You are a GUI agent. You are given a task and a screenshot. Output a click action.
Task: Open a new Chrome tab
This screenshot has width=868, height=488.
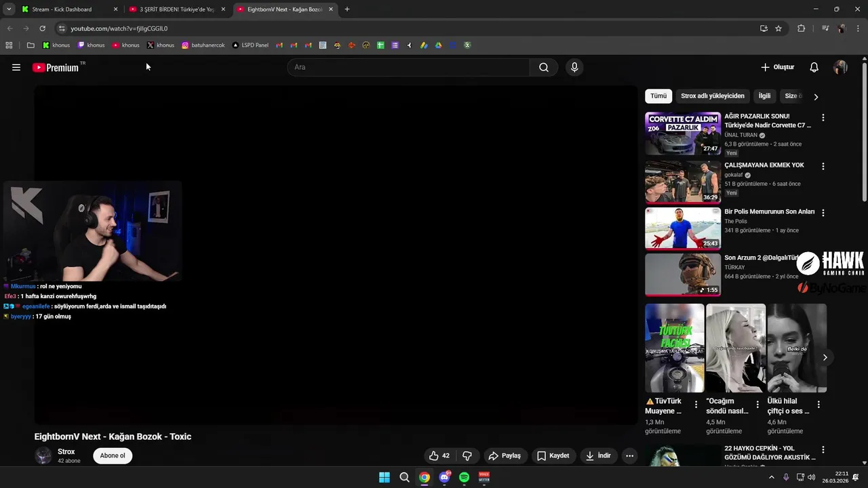[347, 9]
